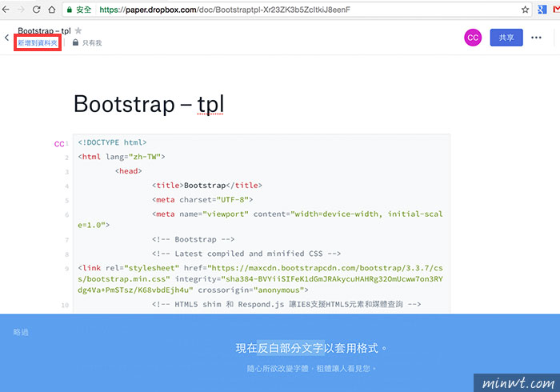Star the Bootstrap – tpl document
This screenshot has width=560, height=392.
point(78,30)
